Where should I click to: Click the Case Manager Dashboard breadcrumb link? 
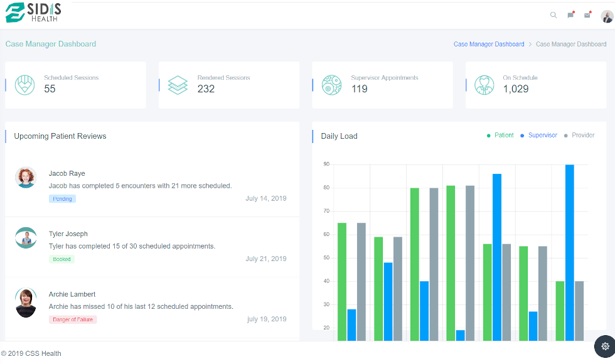click(489, 45)
